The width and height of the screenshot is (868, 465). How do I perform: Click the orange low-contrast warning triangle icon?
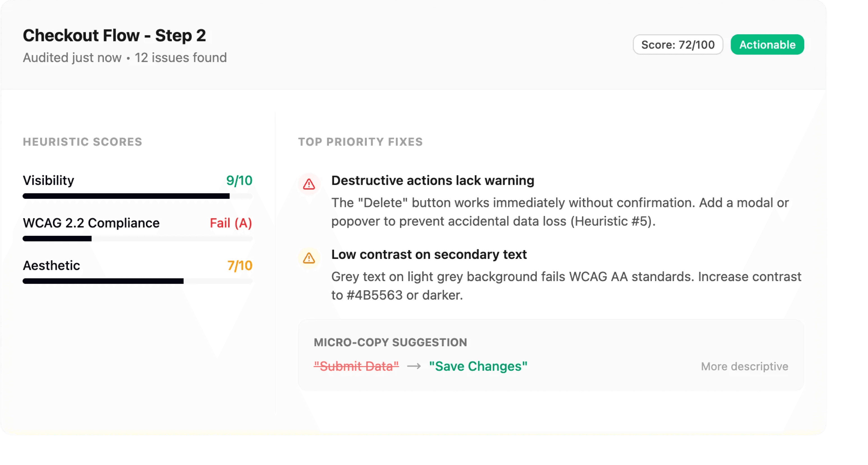coord(309,258)
